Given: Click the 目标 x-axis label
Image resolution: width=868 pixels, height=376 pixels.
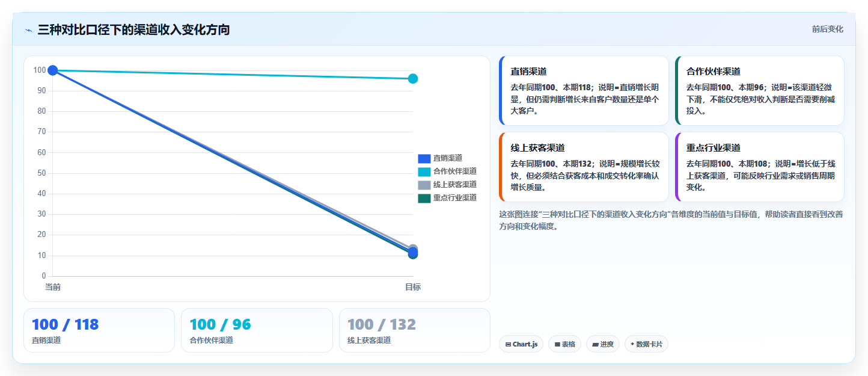Looking at the screenshot, I should (x=413, y=287).
